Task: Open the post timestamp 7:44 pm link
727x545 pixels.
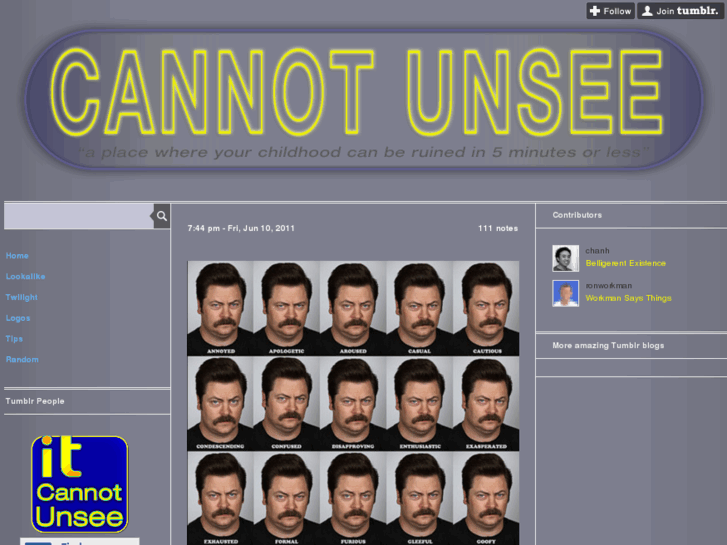Action: 241,228
